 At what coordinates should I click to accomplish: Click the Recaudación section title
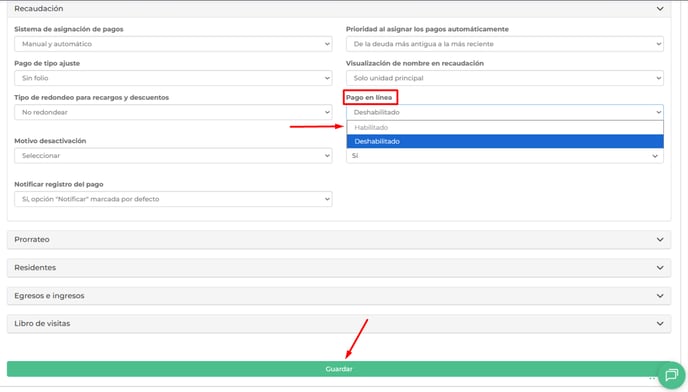(x=39, y=9)
